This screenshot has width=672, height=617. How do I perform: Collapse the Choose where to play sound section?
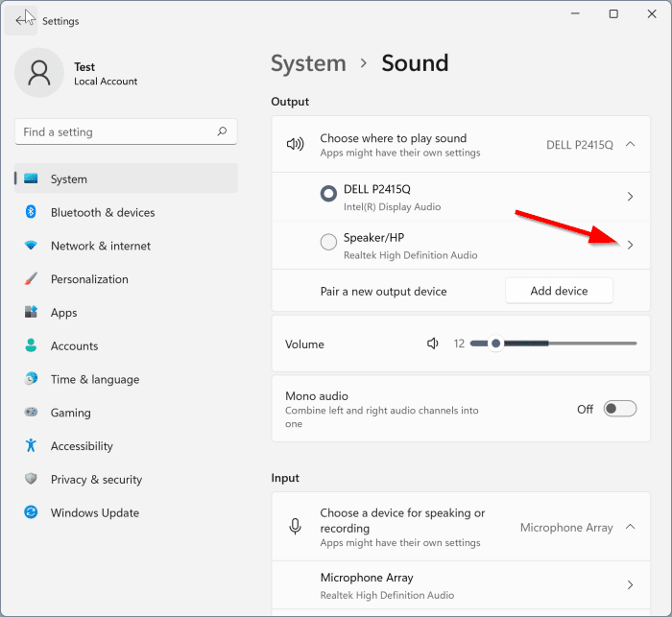(630, 144)
